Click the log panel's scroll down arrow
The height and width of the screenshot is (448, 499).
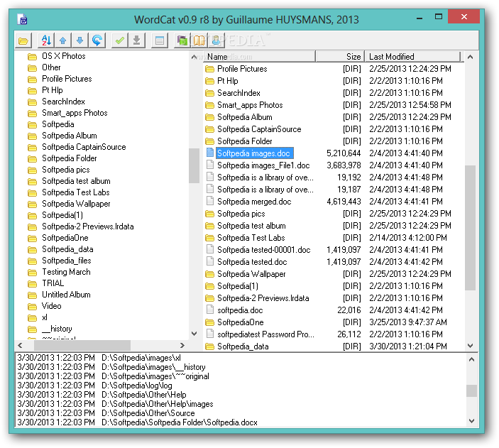click(x=471, y=421)
